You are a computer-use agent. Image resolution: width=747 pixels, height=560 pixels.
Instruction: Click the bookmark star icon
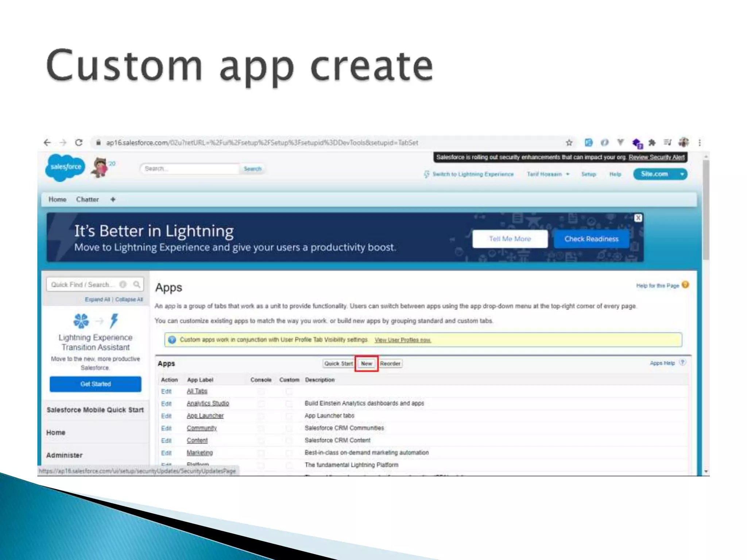point(569,143)
